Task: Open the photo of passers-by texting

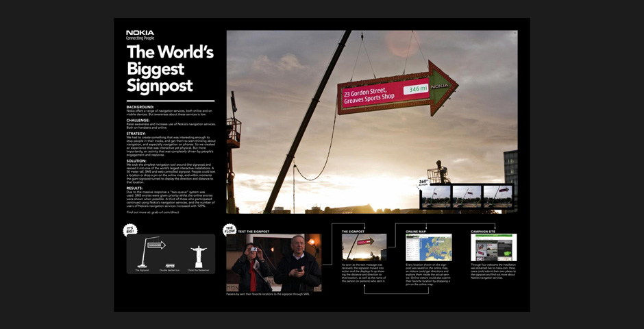Action: coord(274,263)
